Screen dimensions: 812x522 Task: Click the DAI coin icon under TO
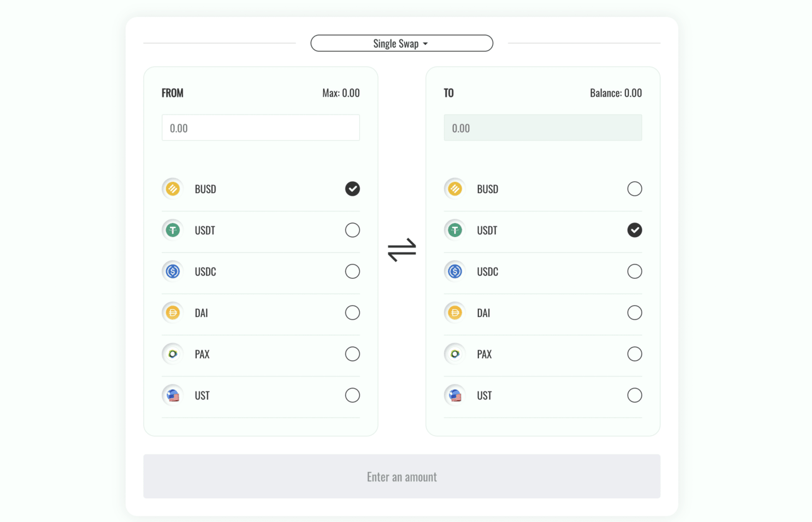coord(455,313)
